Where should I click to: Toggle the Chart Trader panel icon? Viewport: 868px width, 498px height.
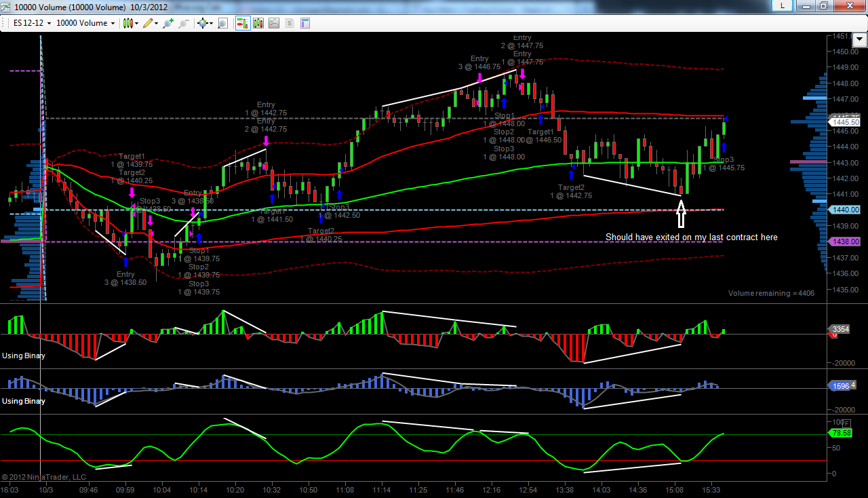click(242, 23)
